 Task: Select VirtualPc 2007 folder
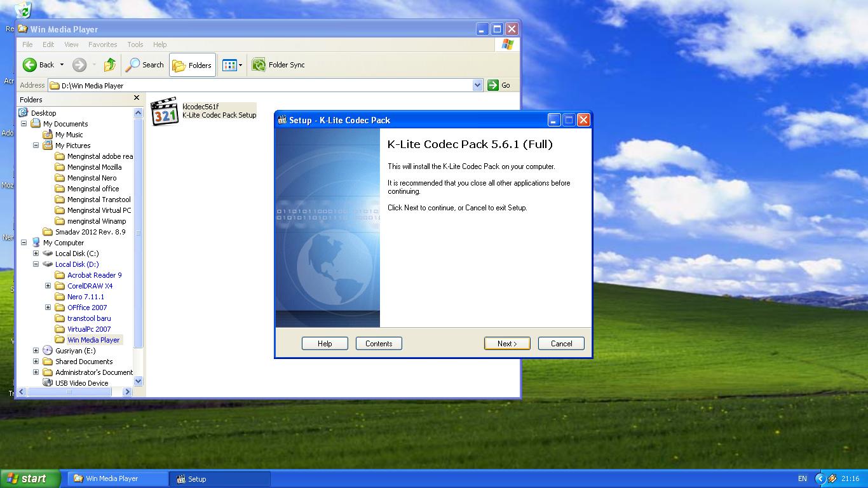89,329
